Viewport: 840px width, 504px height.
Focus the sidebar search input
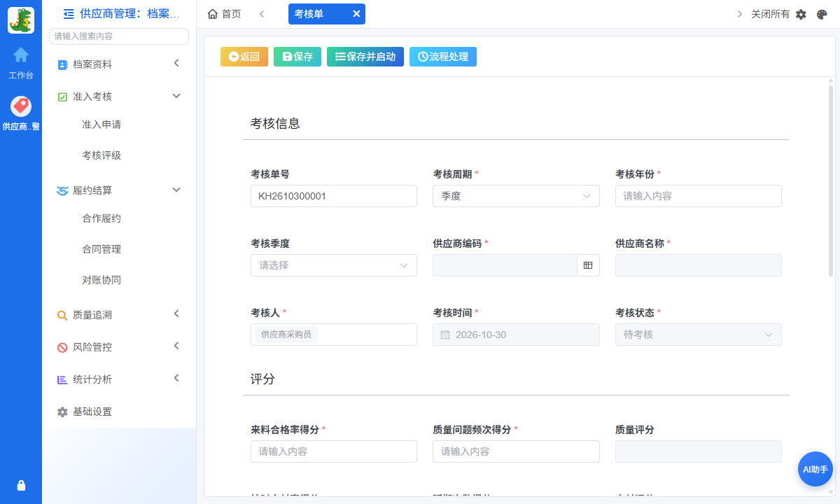119,36
